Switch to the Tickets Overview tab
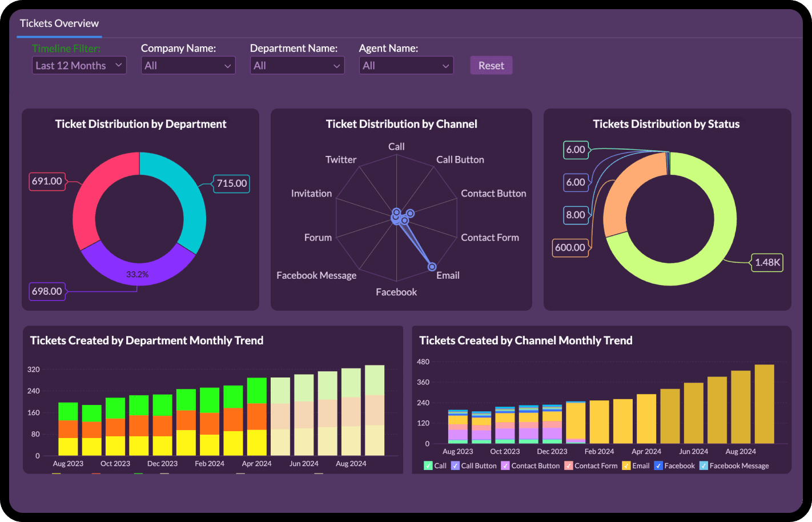 pyautogui.click(x=59, y=23)
